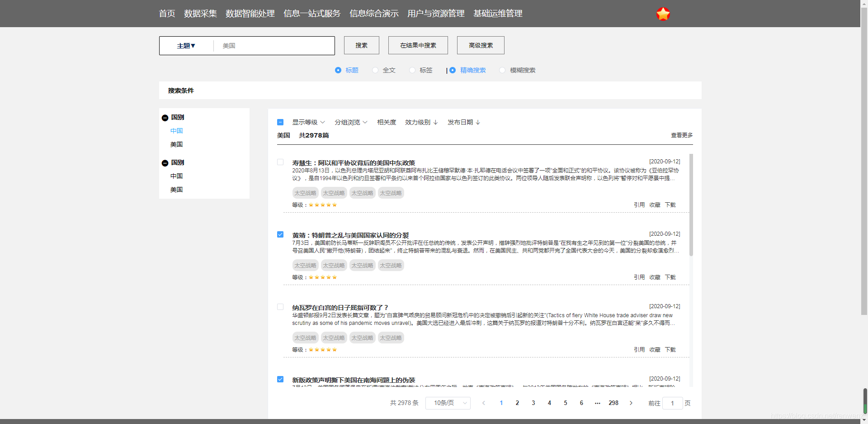Click 下载 on the 纳瓦罗 article
The width and height of the screenshot is (868, 424).
[670, 350]
